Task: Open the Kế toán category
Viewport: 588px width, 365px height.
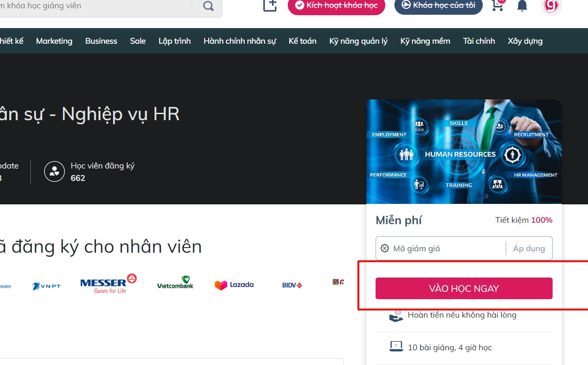Action: (303, 41)
